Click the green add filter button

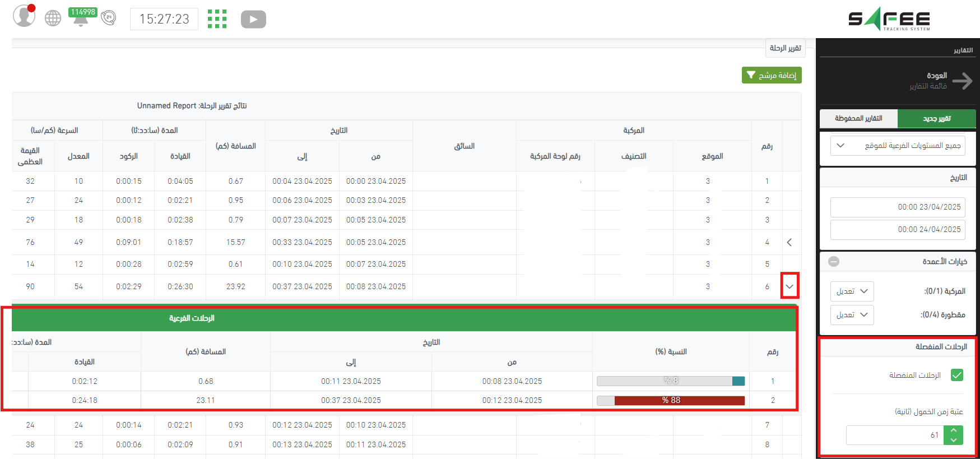[x=772, y=75]
